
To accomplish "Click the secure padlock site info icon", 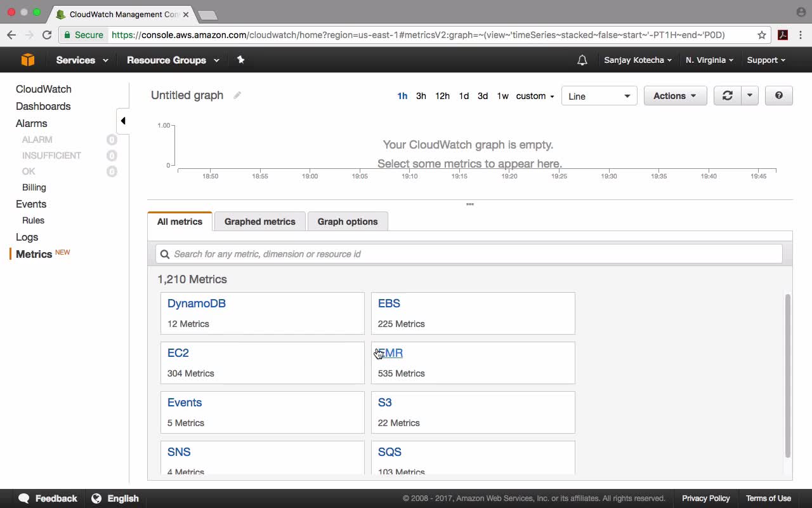I will coord(66,35).
